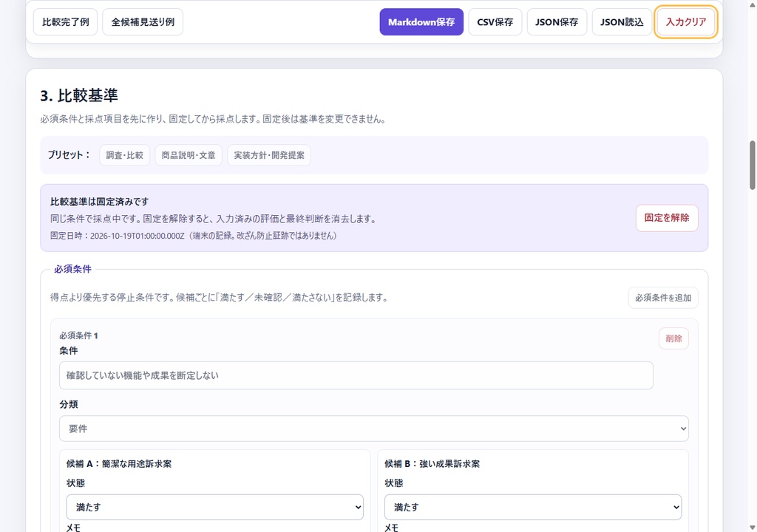The height and width of the screenshot is (532, 757).
Task: Click the プリセット： label
Action: (x=69, y=155)
